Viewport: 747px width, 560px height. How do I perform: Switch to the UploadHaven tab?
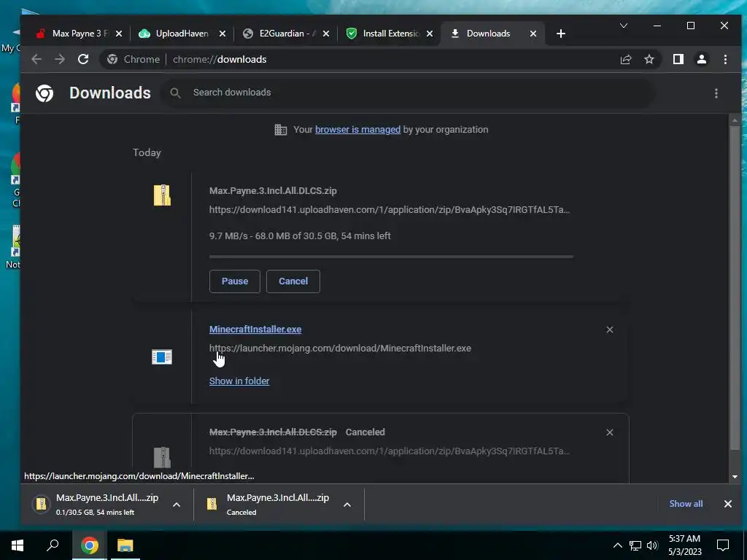(180, 34)
